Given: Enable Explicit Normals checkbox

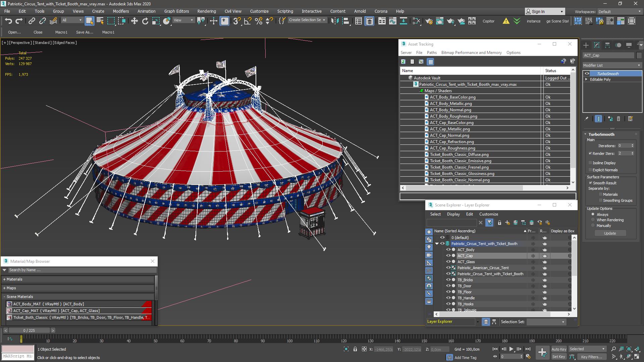Looking at the screenshot, I should (590, 170).
